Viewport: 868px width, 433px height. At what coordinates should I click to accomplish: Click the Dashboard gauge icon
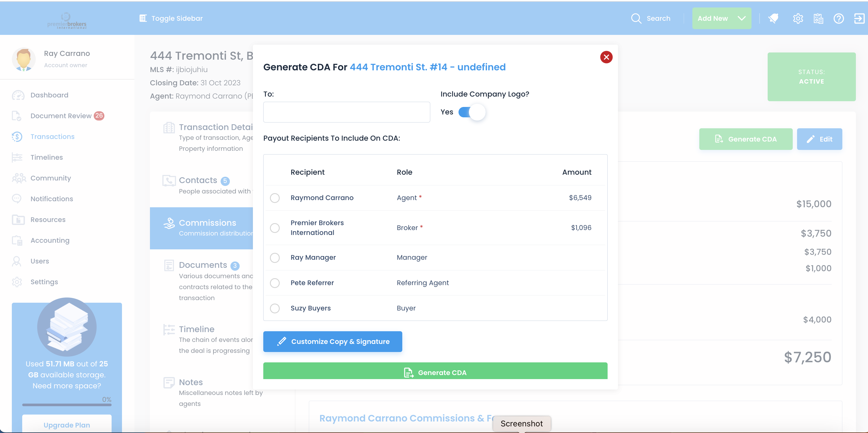[18, 95]
